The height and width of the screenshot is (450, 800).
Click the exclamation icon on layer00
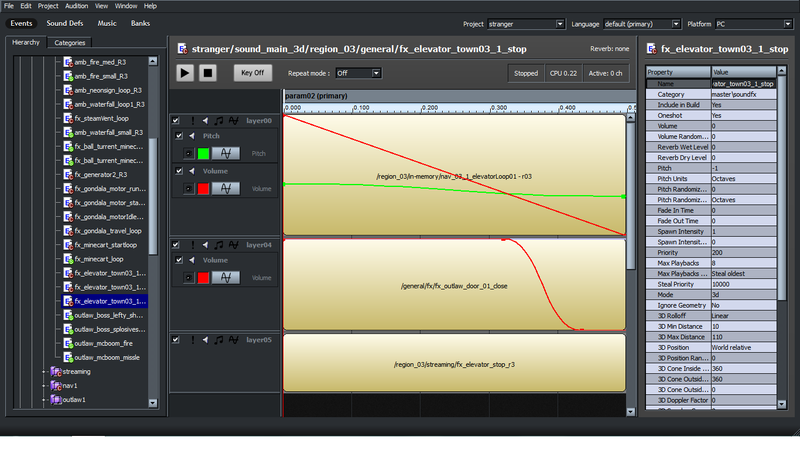(x=192, y=120)
